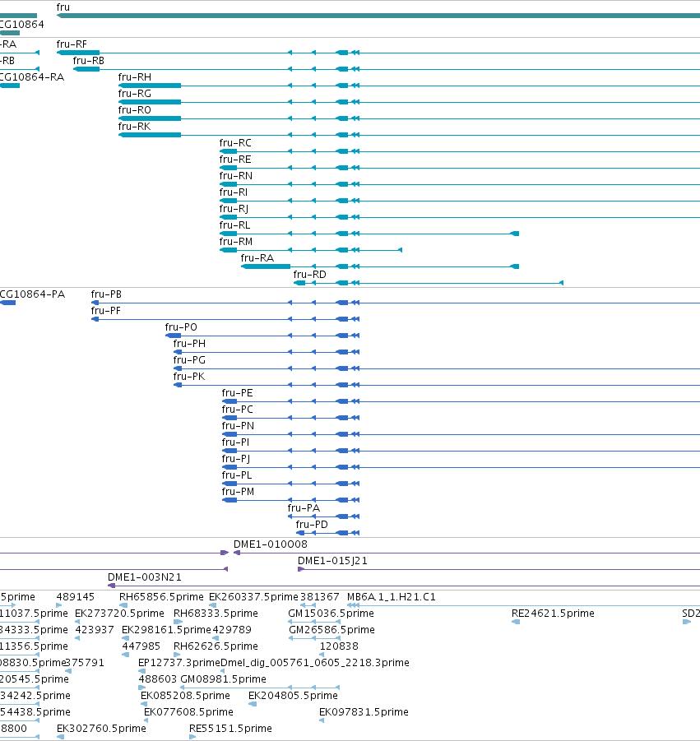This screenshot has height=741, width=700.
Task: Open the MB6A.1_1.H21.C1 feature label
Action: click(x=392, y=597)
